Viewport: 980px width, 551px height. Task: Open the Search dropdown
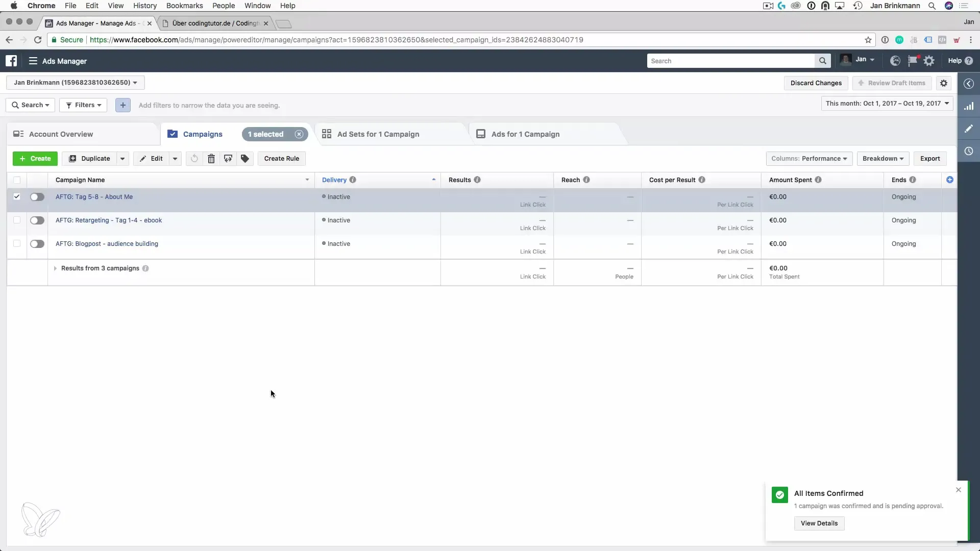(x=31, y=105)
